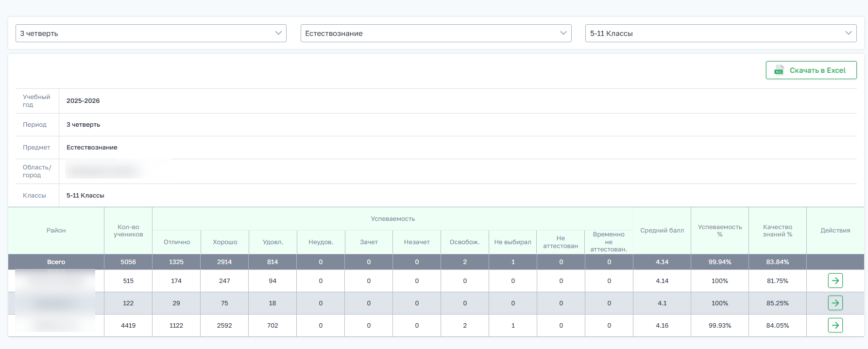Open the Естествознание subject dropdown
Viewport: 868px width, 349px height.
click(436, 33)
